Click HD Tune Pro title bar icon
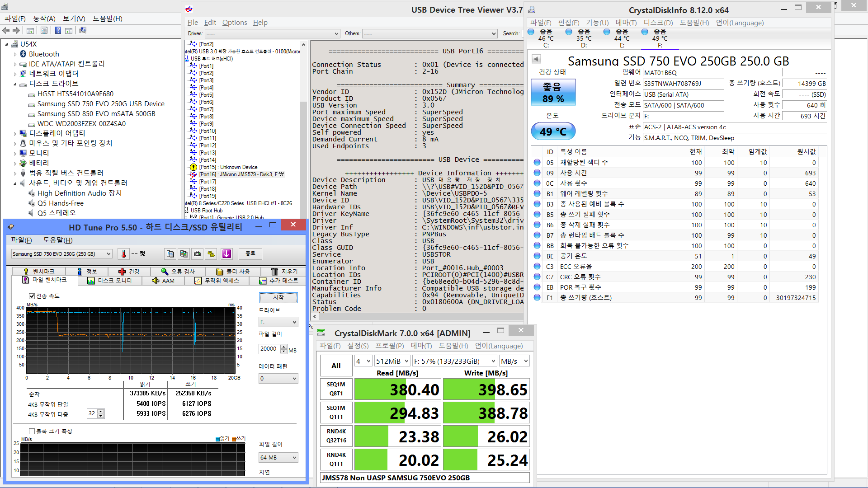 [x=11, y=227]
